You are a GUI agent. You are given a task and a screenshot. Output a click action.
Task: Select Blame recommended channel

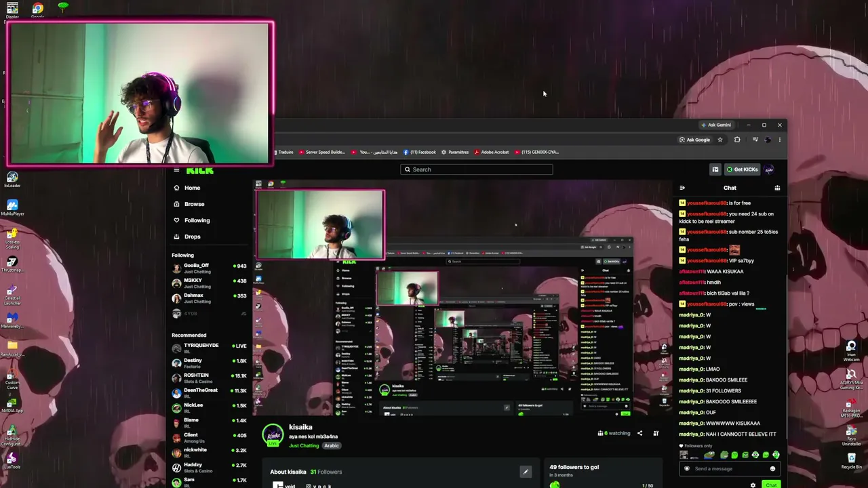click(209, 423)
